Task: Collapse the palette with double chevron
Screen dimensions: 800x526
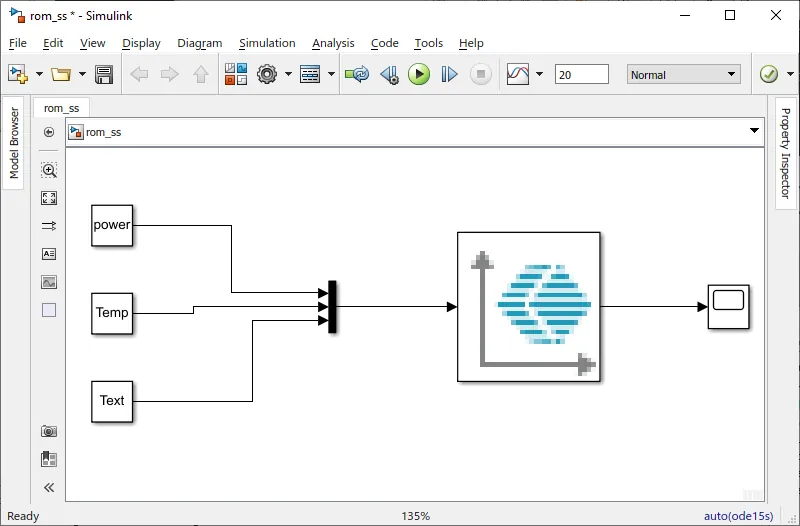Action: 49,488
